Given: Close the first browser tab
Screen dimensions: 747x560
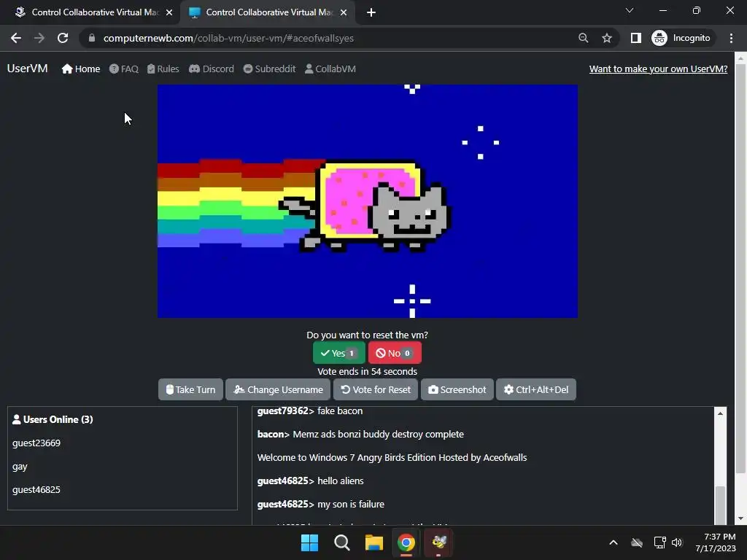Looking at the screenshot, I should pos(169,12).
